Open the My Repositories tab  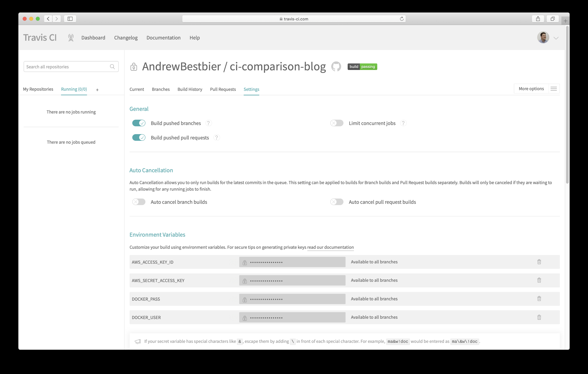pos(38,89)
